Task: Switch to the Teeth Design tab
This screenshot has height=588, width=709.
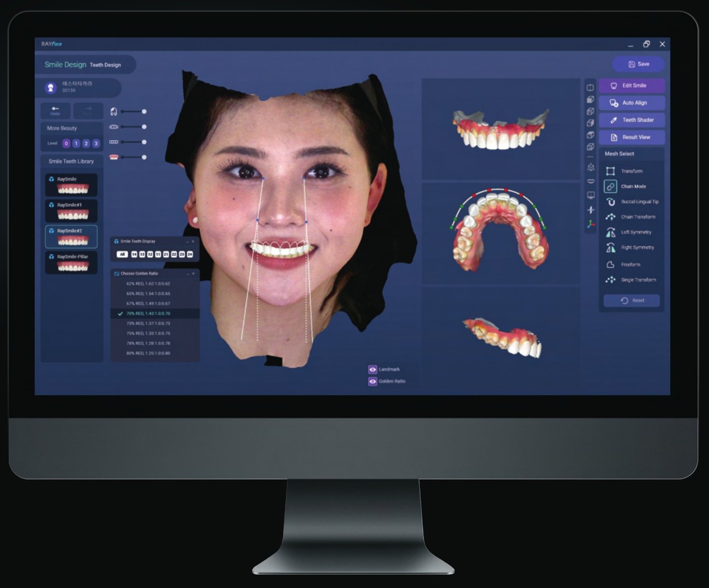Action: 105,65
